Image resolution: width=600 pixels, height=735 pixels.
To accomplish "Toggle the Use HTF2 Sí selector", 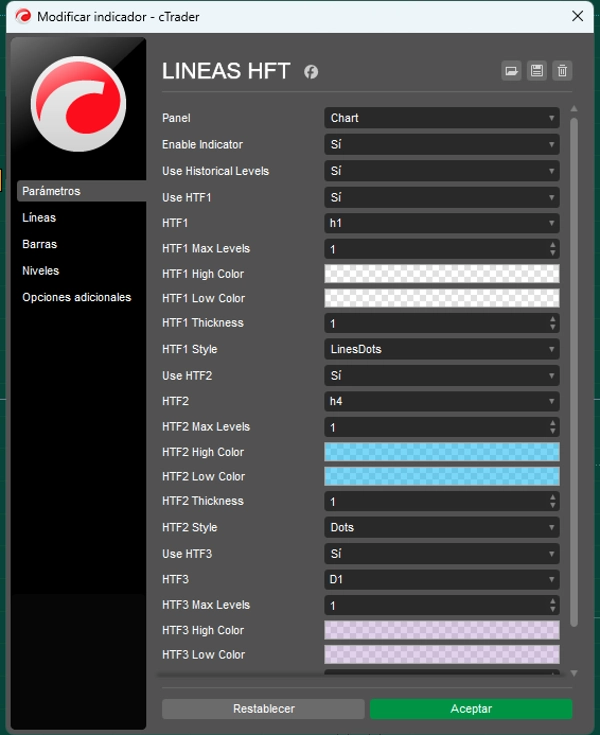I will (442, 375).
